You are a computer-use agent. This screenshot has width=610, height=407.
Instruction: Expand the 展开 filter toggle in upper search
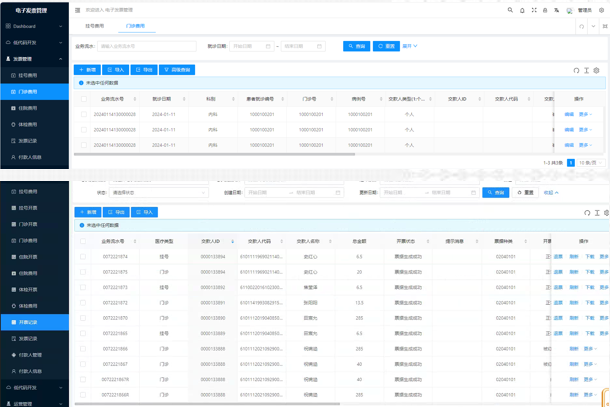click(410, 46)
